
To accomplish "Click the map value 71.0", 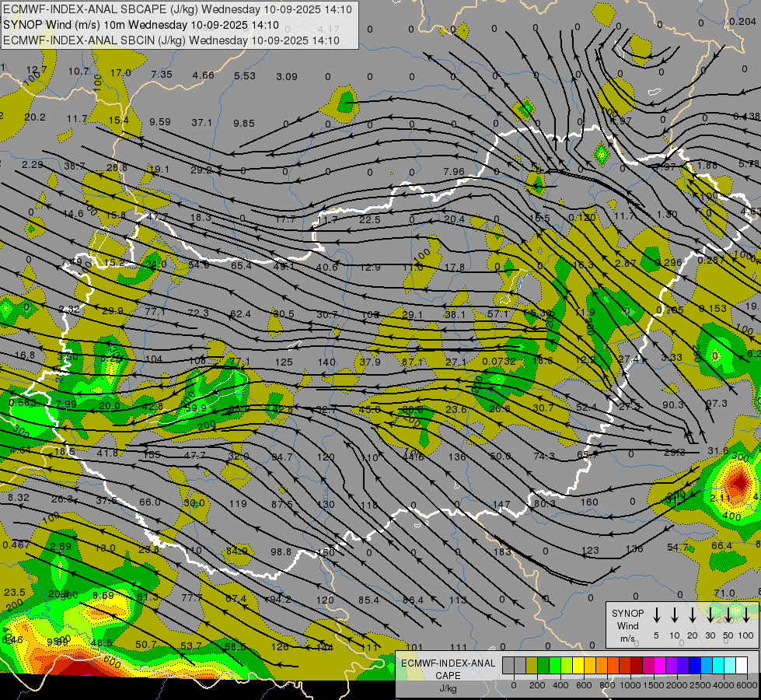I will tap(724, 593).
